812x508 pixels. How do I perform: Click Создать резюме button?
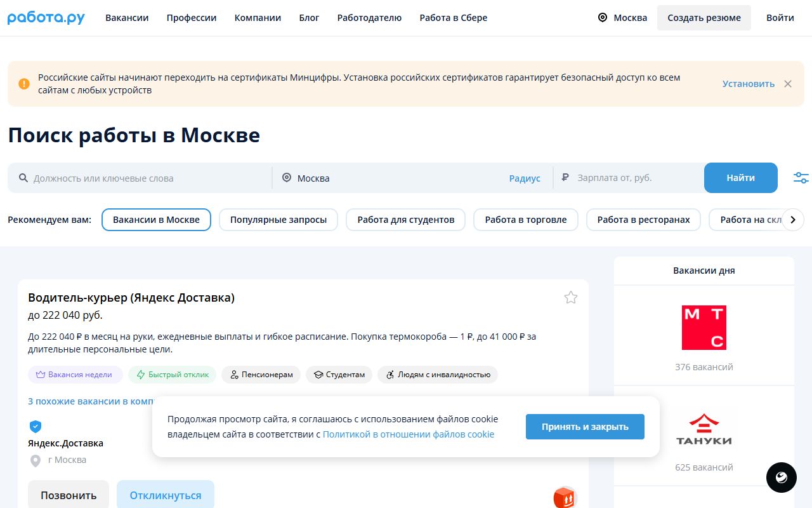pos(704,18)
